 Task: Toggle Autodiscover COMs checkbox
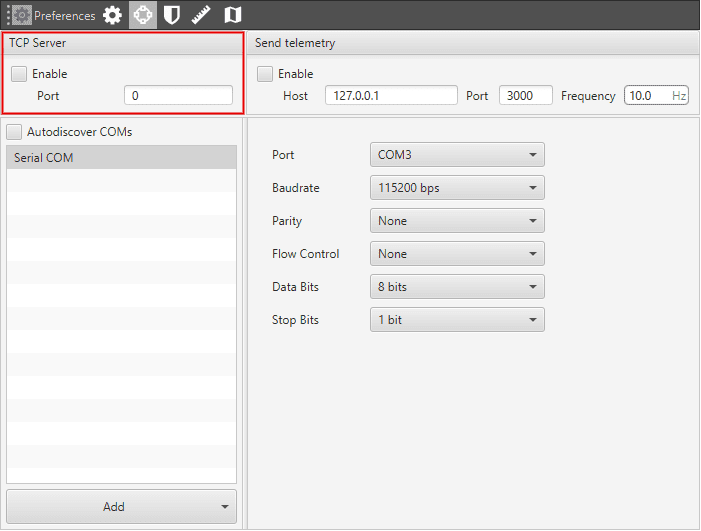pos(14,132)
